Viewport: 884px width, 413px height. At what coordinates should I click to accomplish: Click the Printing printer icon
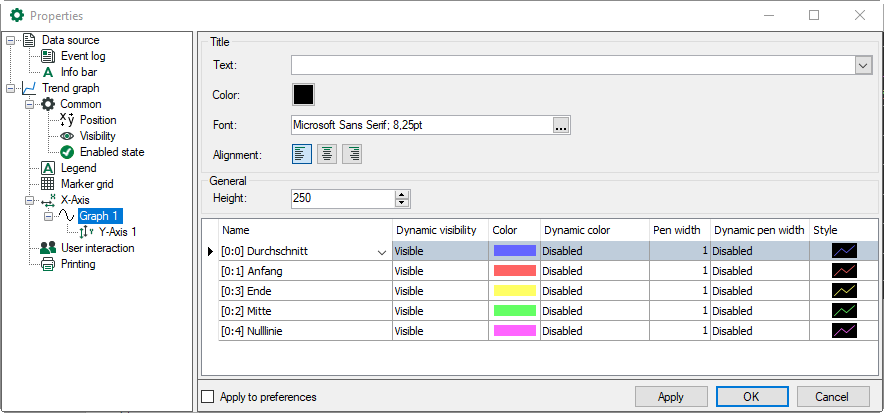click(48, 264)
